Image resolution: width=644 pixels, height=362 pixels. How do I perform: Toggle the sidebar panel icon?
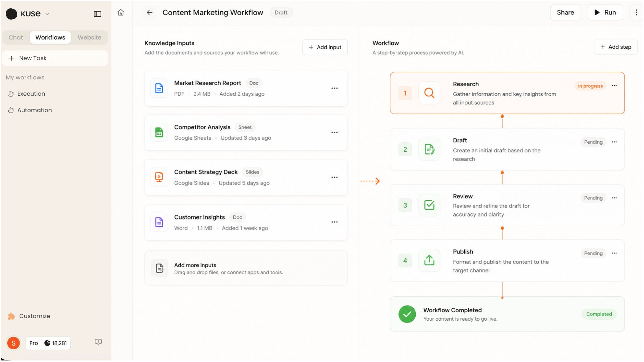coord(97,14)
